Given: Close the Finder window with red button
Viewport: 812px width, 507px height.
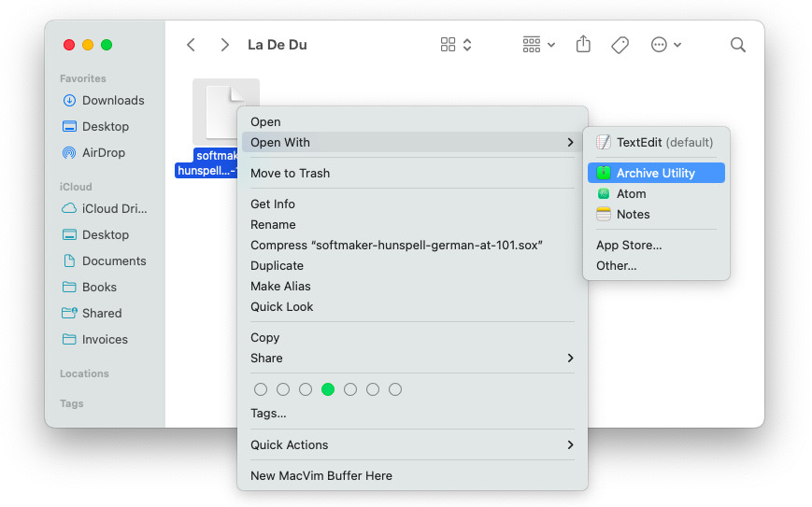Looking at the screenshot, I should (69, 45).
